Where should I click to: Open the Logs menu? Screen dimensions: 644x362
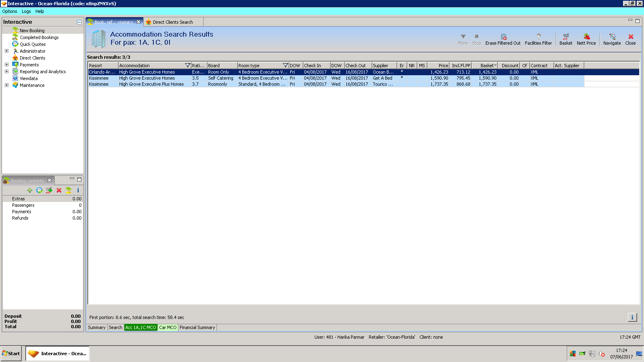click(26, 11)
